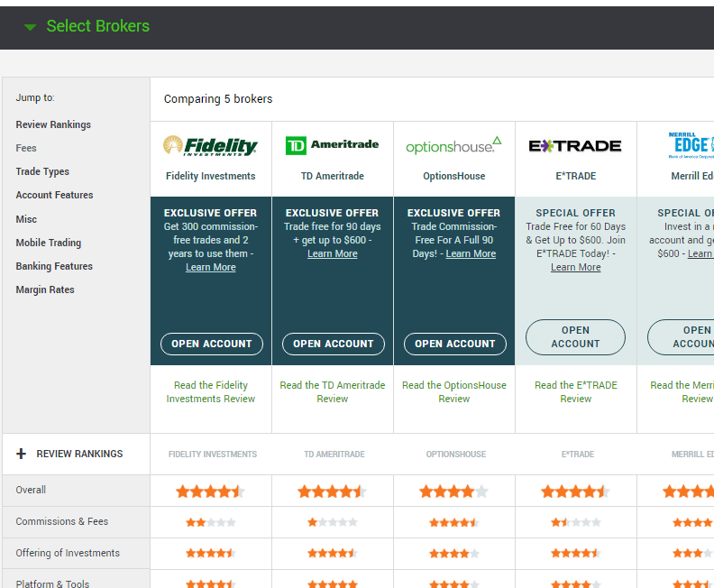
Task: Read the Merrill Edge Review
Action: [x=682, y=392]
